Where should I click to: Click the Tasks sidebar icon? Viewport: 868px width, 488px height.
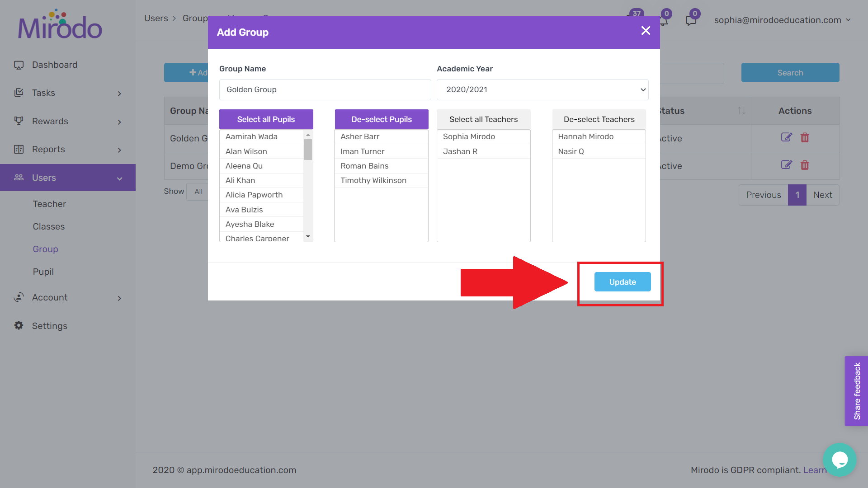(x=19, y=93)
